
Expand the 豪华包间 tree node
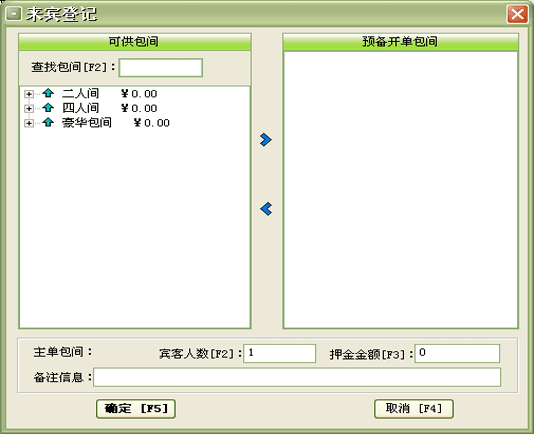(x=29, y=123)
